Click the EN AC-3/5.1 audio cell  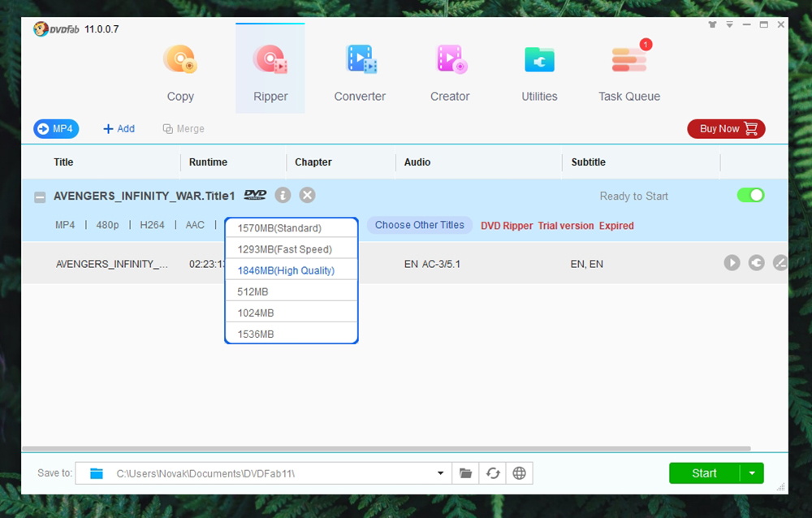click(x=433, y=264)
